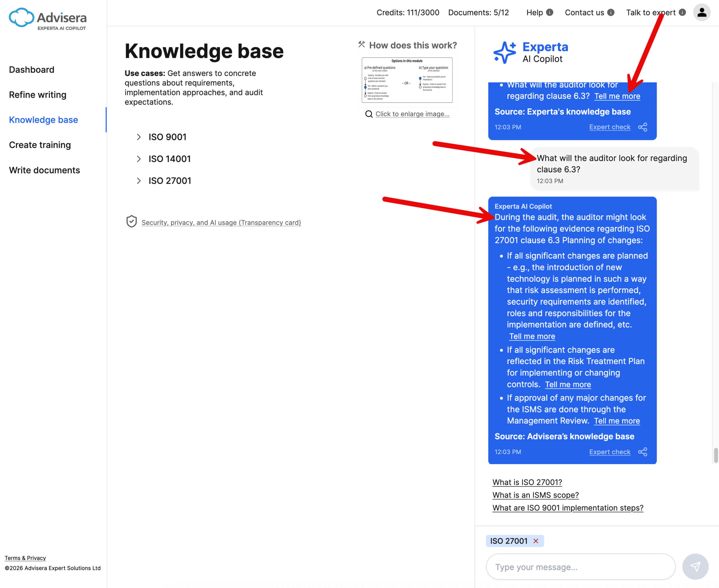Remove the ISO 27001 tag
This screenshot has height=588, width=719.
(536, 541)
